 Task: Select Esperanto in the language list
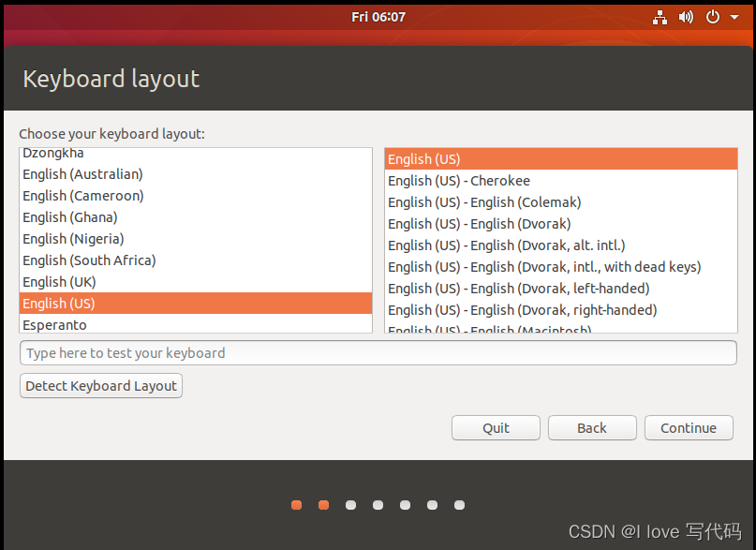pos(196,323)
